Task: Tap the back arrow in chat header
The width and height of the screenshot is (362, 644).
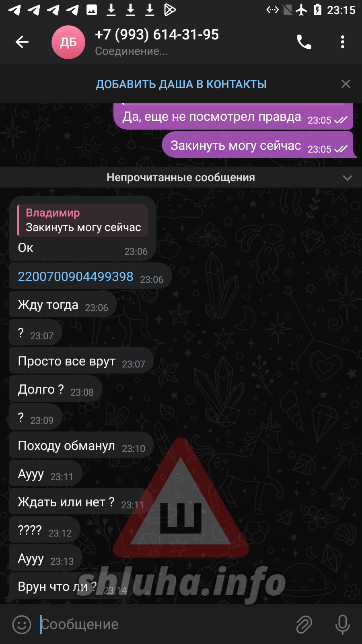Action: (x=22, y=42)
